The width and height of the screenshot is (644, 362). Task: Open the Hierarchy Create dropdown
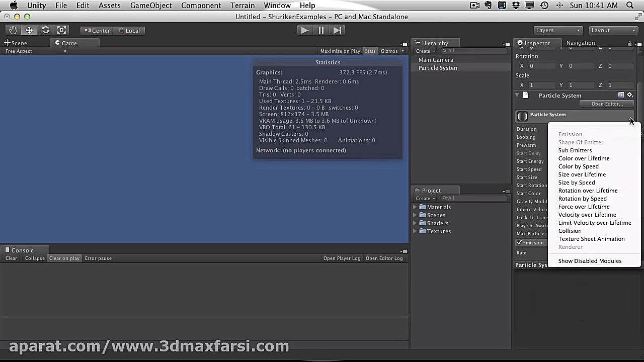425,51
